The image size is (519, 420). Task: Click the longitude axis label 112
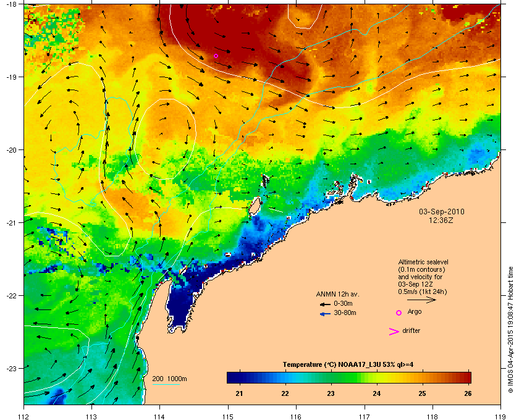click(x=24, y=417)
